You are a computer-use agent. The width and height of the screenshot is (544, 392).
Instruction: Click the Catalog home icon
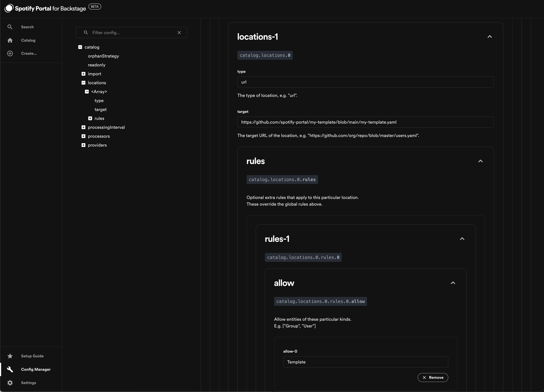tap(10, 40)
